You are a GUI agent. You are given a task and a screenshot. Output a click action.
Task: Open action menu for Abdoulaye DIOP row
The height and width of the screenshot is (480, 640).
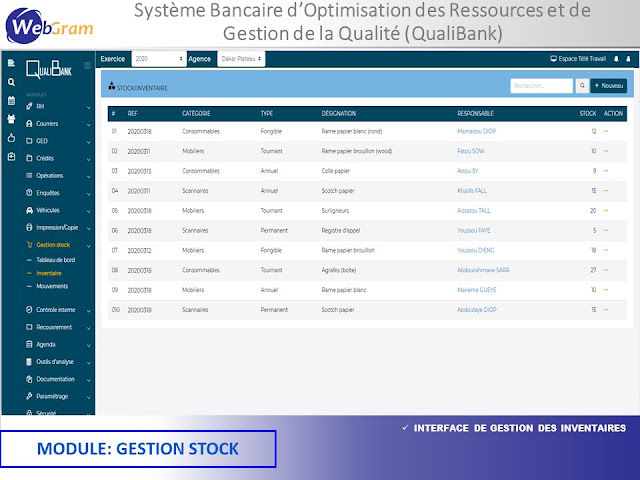606,310
